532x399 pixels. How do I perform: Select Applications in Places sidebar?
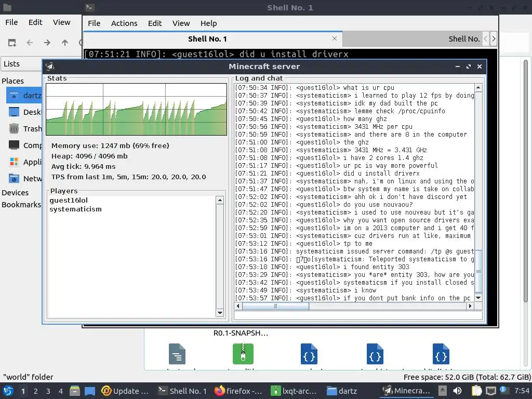click(24, 162)
